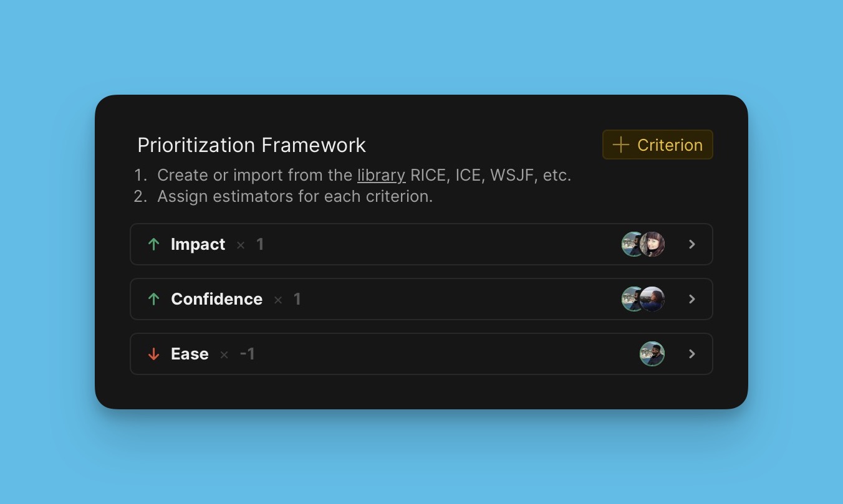843x504 pixels.
Task: Click the × multiplier icon on the Ease row
Action: point(224,354)
